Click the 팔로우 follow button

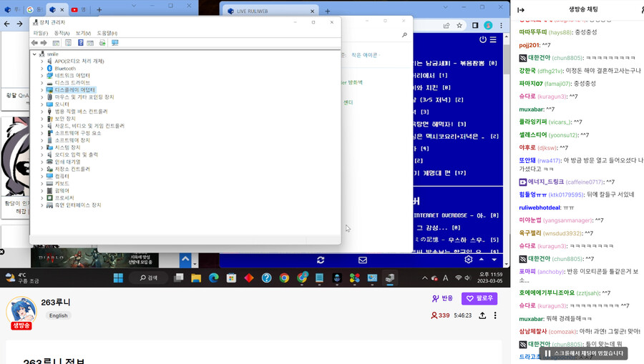479,298
